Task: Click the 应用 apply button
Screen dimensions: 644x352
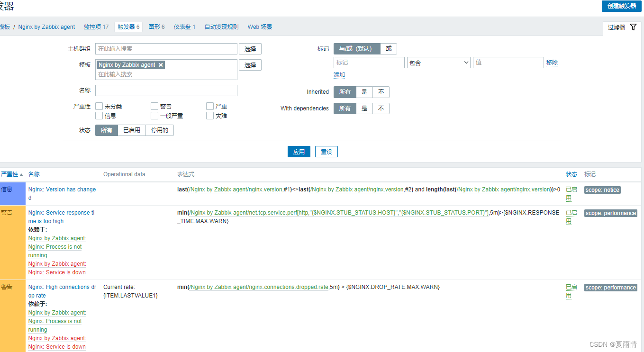Action: point(299,152)
